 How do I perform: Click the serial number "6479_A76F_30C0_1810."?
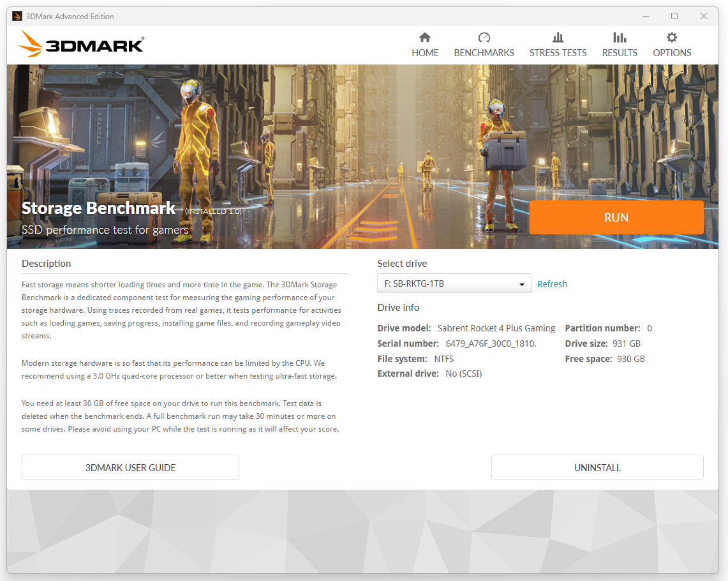(x=491, y=343)
